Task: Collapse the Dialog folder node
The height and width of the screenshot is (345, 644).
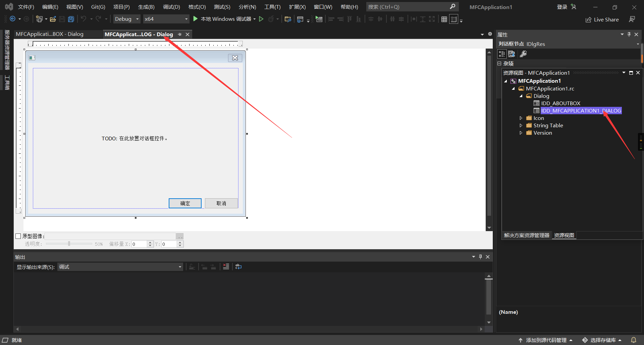Action: pyautogui.click(x=521, y=96)
